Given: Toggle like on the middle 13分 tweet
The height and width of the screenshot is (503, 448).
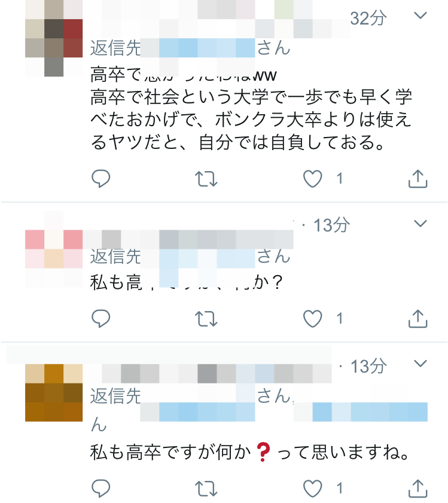Looking at the screenshot, I should pos(313,319).
